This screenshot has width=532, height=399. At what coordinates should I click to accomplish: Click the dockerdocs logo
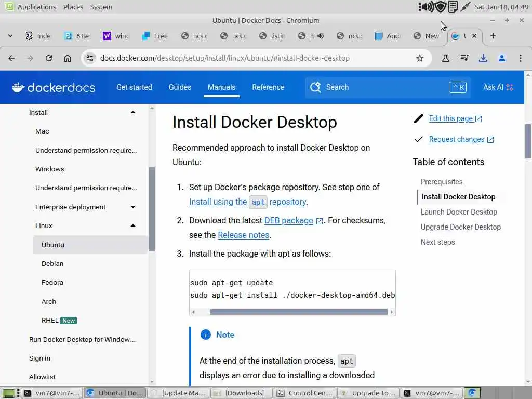click(x=54, y=87)
